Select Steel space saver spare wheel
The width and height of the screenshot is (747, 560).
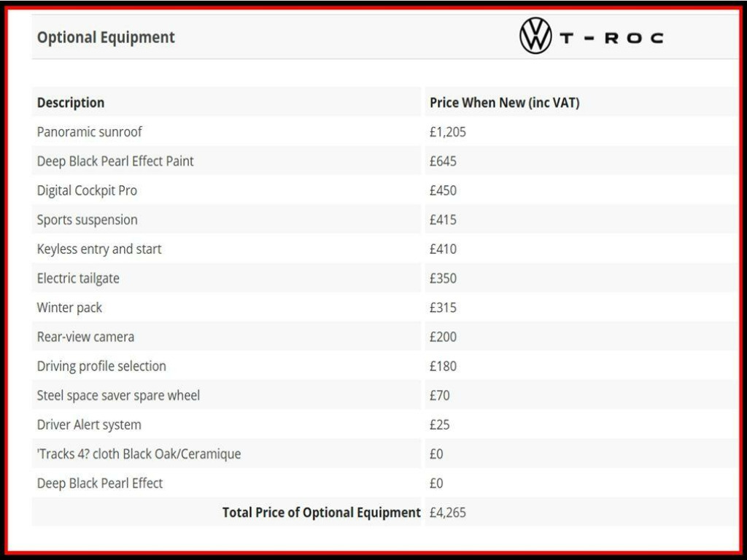[x=118, y=395]
